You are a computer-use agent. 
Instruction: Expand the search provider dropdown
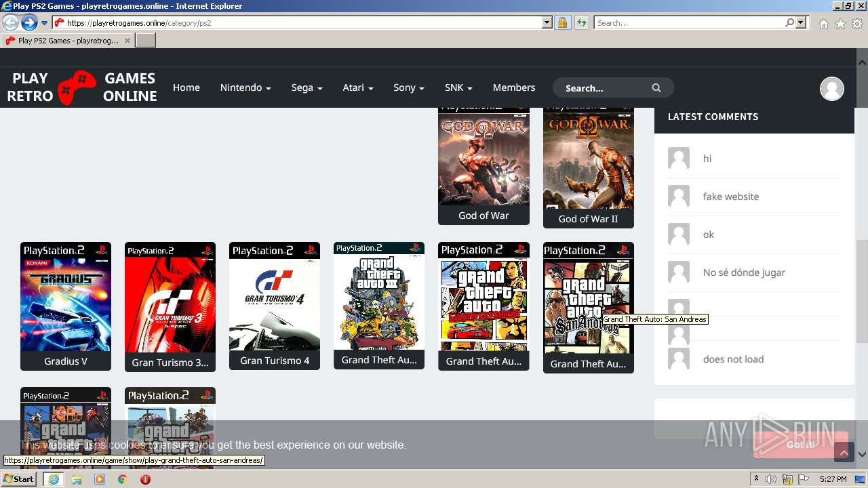click(x=801, y=23)
